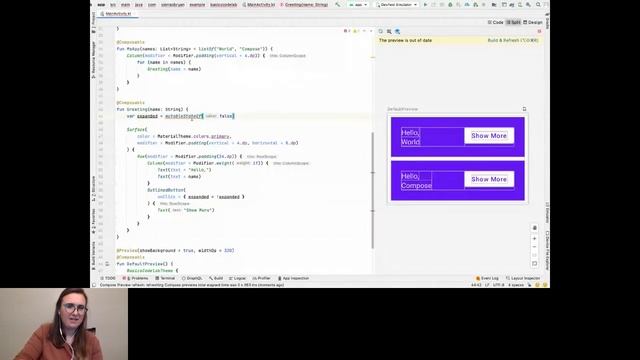640x360 pixels.
Task: Open the Logcat tool window tab
Action: tap(238, 278)
